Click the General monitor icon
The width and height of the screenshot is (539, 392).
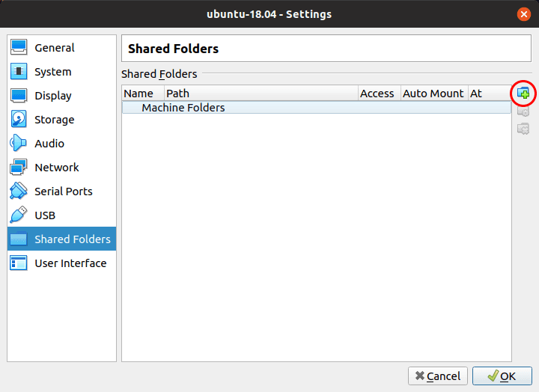[x=19, y=47]
